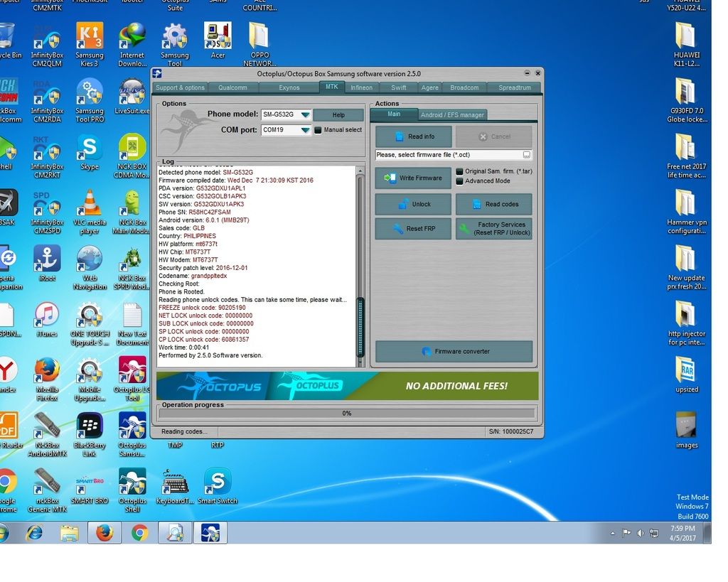Browse for firmware file (*.oct)
Screen dimensions: 728x582
(x=526, y=154)
